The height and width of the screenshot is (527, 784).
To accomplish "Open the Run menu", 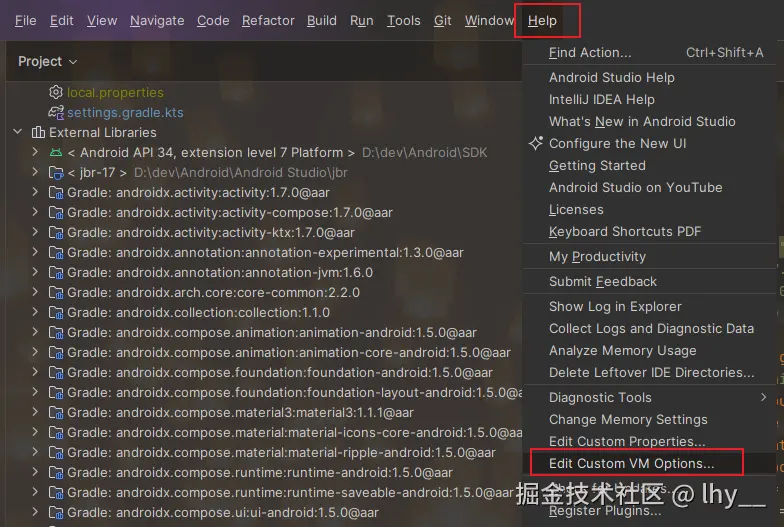I will coord(362,20).
